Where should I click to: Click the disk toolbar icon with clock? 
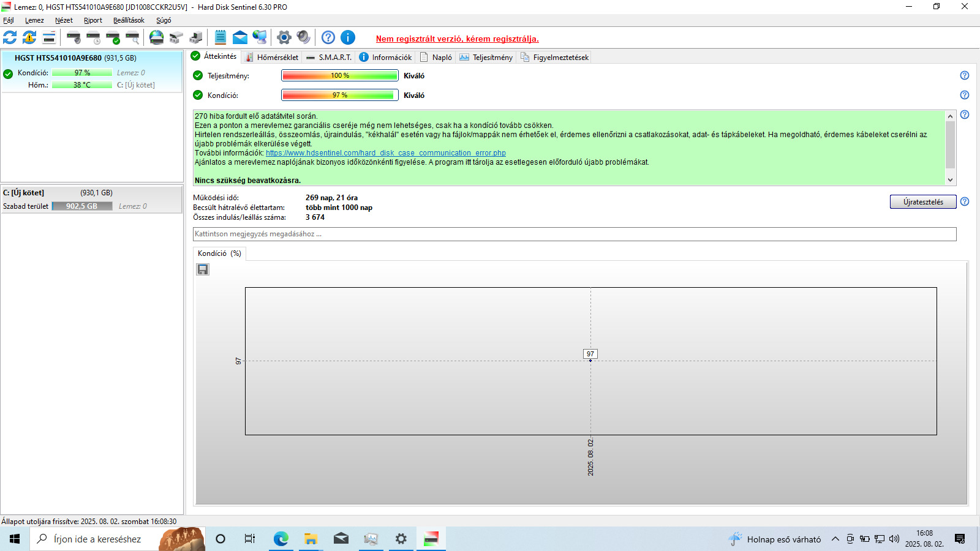pyautogui.click(x=93, y=37)
